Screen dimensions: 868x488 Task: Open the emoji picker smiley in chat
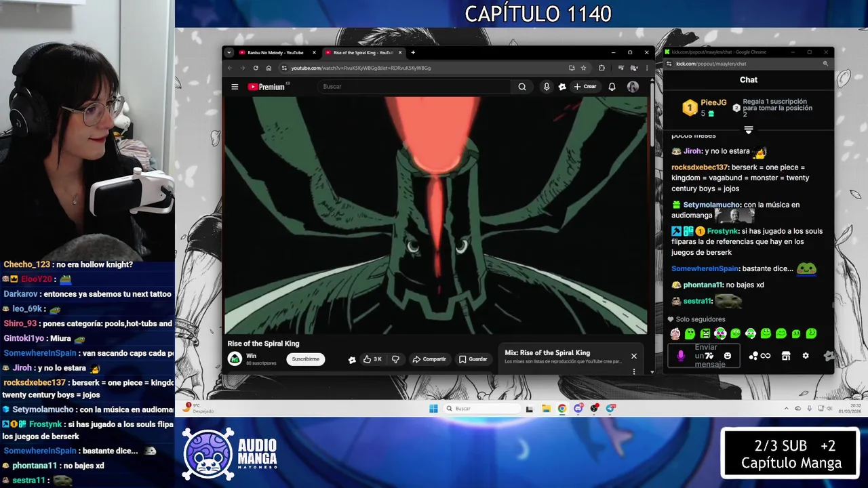click(728, 356)
